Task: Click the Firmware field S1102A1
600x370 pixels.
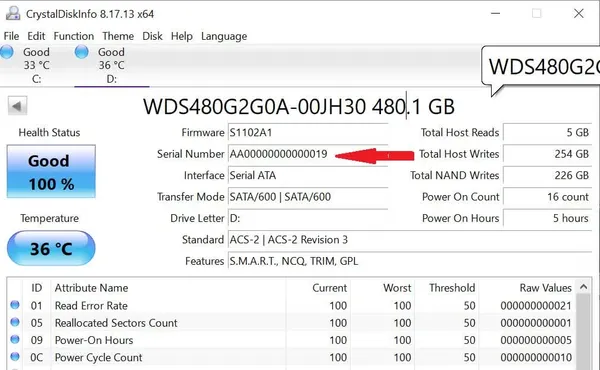Action: [308, 132]
